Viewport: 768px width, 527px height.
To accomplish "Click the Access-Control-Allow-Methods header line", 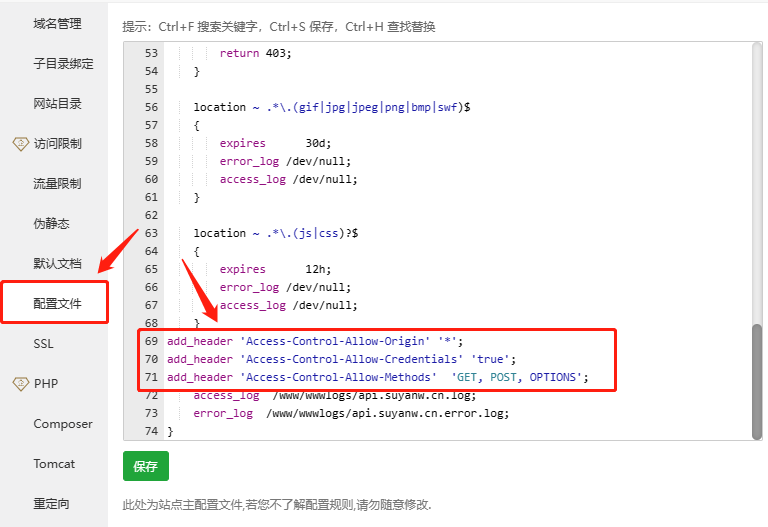I will tap(378, 377).
